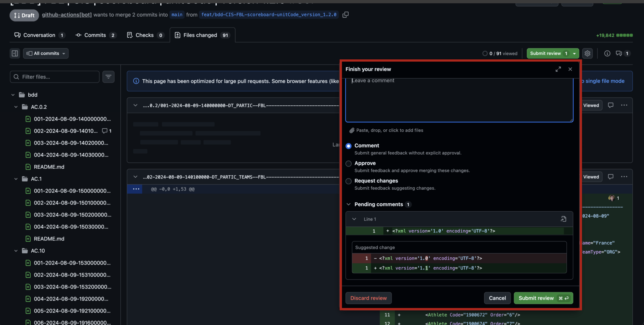Collapse the AC.0.2 folder
The image size is (644, 325).
tap(16, 107)
